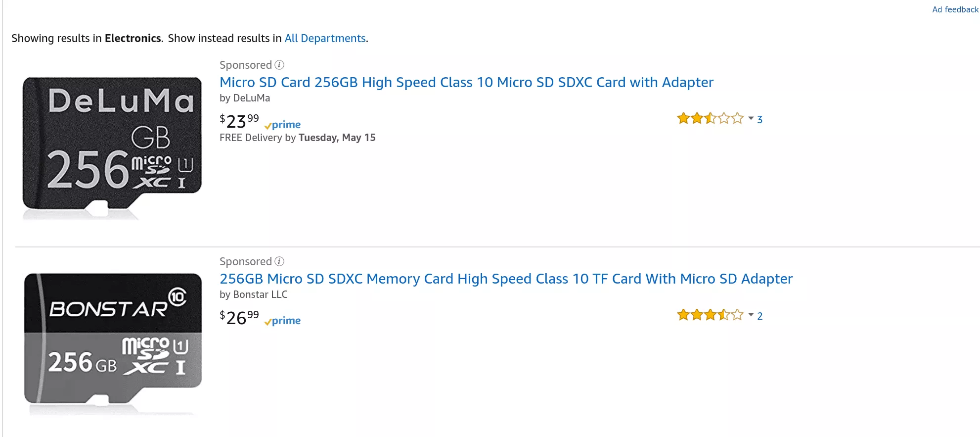
Task: Click prime logo next to $23.99 price
Action: click(x=283, y=125)
